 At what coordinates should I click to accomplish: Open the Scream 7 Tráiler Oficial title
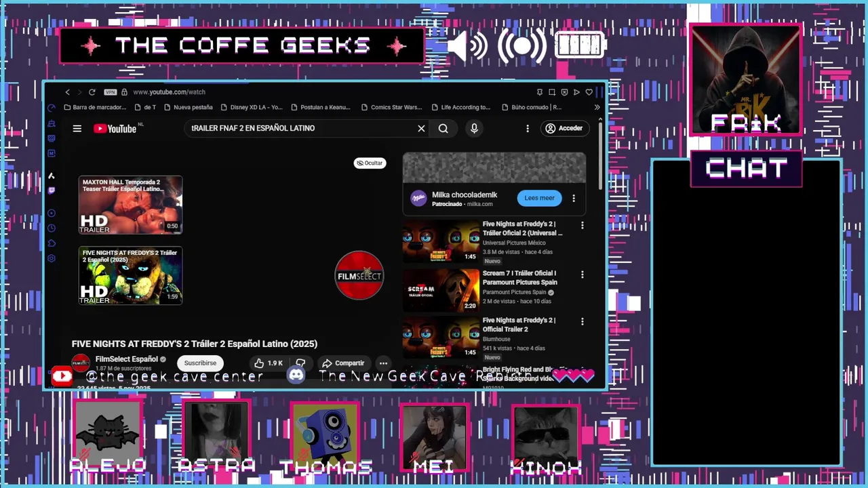click(x=520, y=278)
